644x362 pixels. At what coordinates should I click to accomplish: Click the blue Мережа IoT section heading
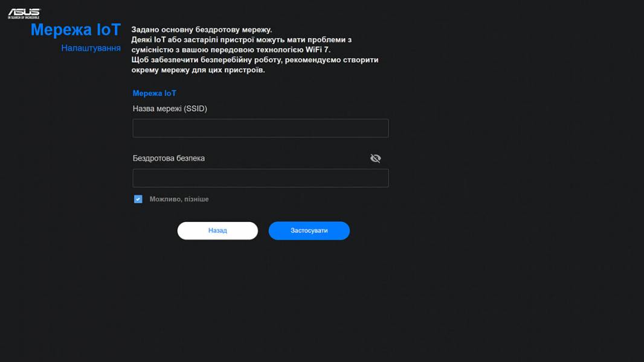click(155, 94)
